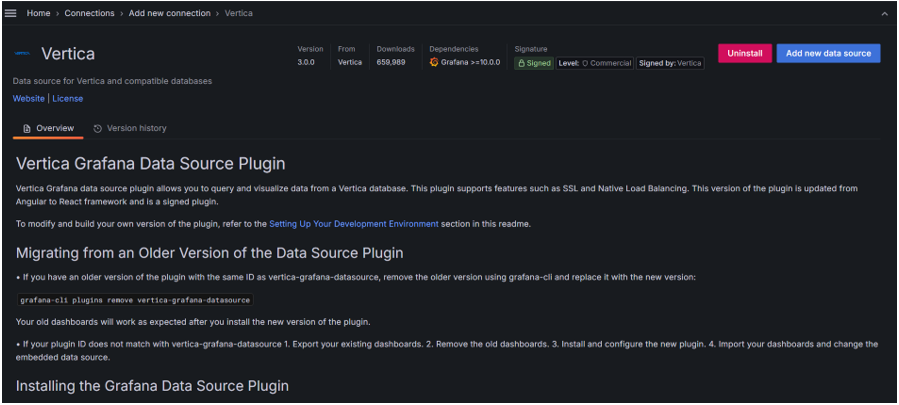Viewport: 899px width, 405px height.
Task: Click Installing the Grafana Data Source Plugin heading
Action: click(x=152, y=386)
